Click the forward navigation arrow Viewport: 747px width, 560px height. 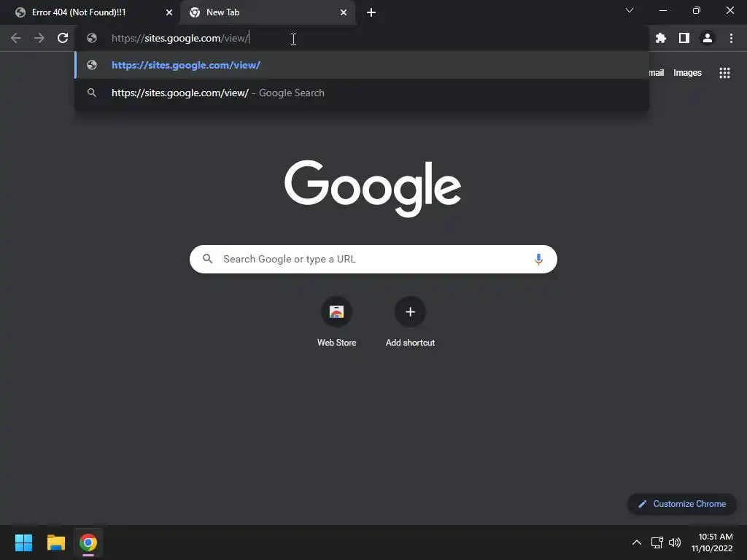(x=39, y=38)
